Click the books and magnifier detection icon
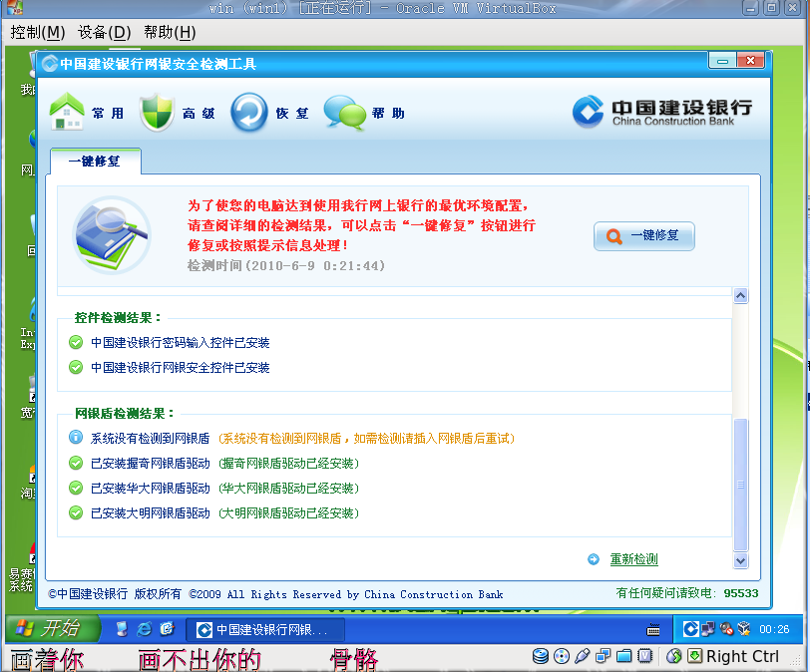 click(112, 235)
